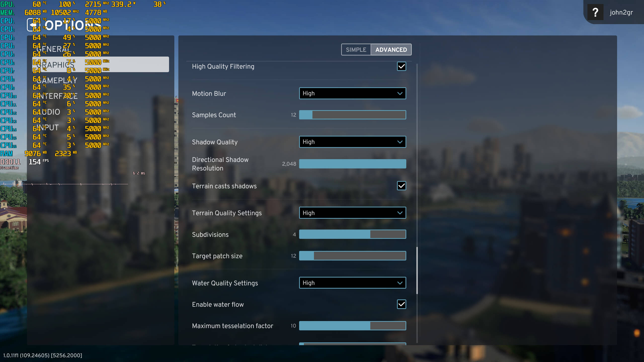The image size is (644, 362).
Task: Adjust the Samples Count slider
Action: coord(352,115)
